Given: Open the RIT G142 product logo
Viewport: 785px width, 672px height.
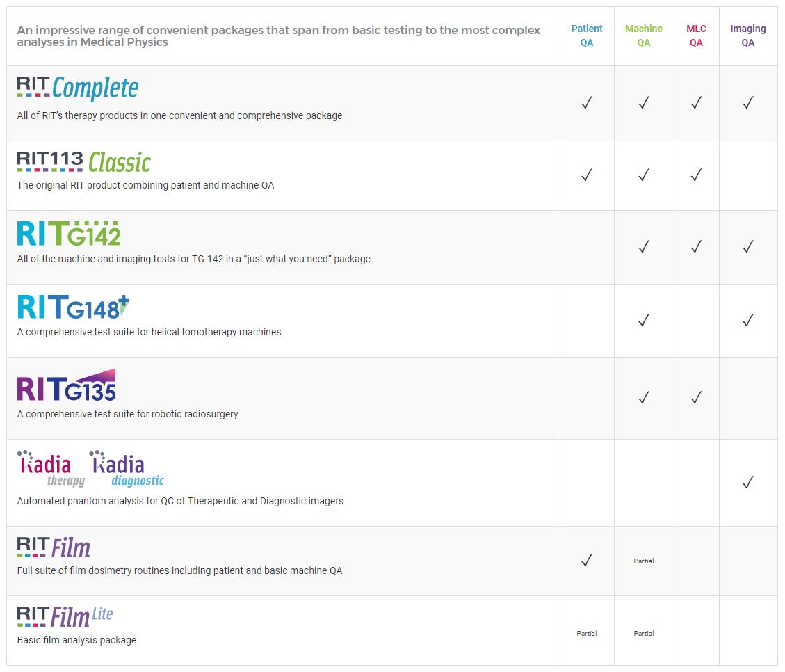Looking at the screenshot, I should tap(69, 234).
